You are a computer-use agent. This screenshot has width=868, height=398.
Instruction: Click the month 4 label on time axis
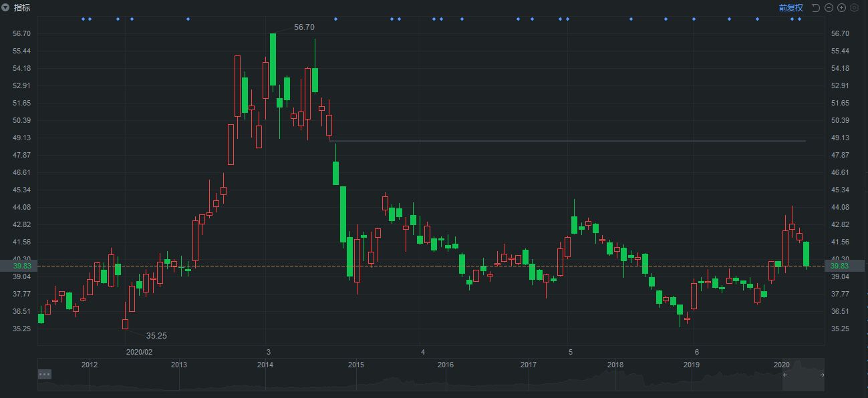(423, 352)
